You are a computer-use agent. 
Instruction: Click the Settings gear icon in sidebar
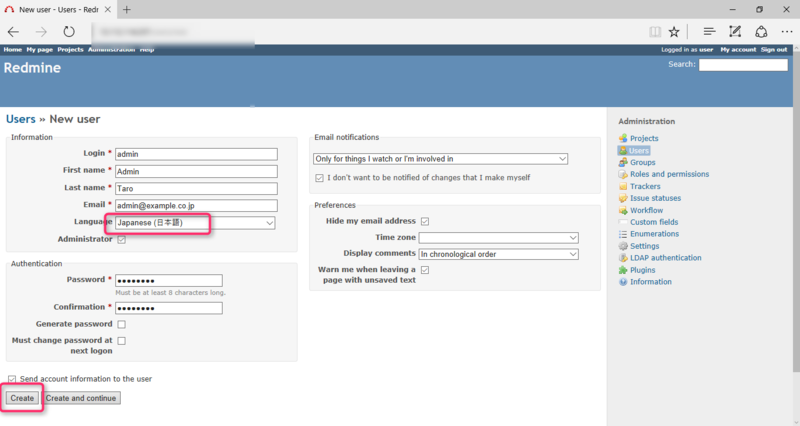(623, 246)
